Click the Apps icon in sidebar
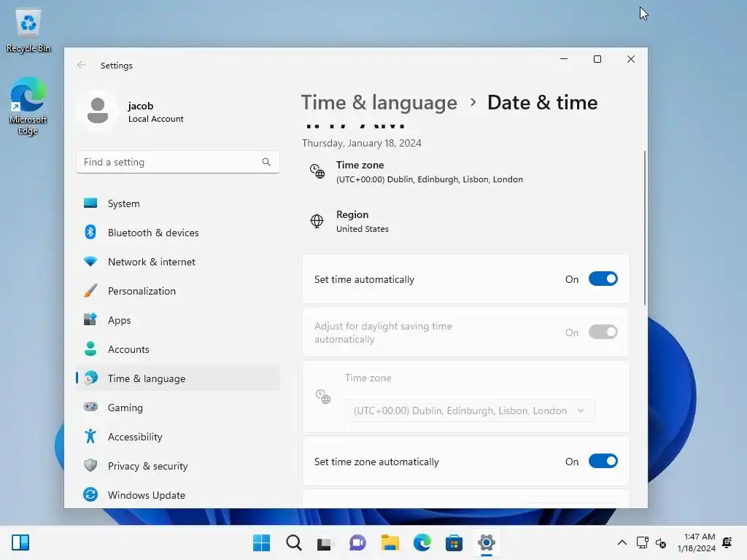Image resolution: width=747 pixels, height=560 pixels. (90, 319)
